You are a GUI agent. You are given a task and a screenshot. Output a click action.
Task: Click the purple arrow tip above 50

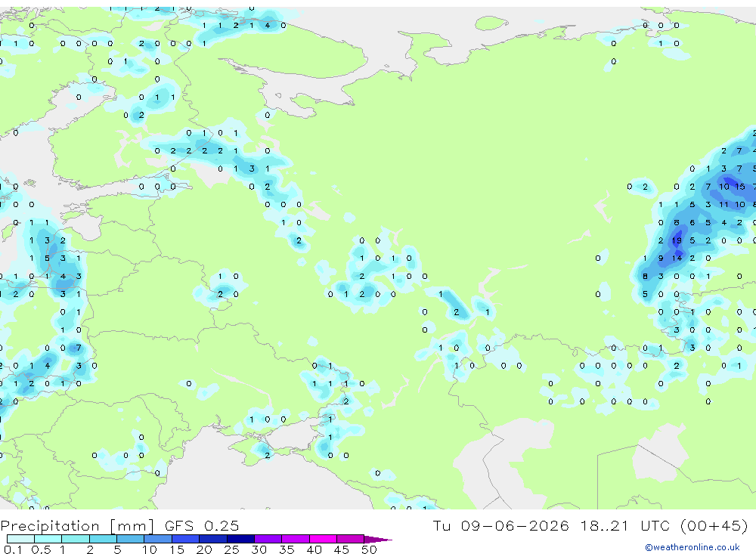tap(377, 539)
